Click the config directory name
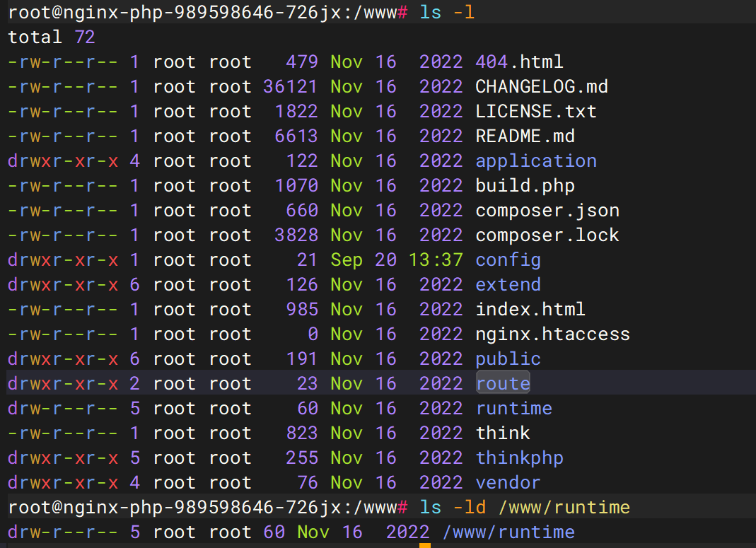 pos(508,260)
